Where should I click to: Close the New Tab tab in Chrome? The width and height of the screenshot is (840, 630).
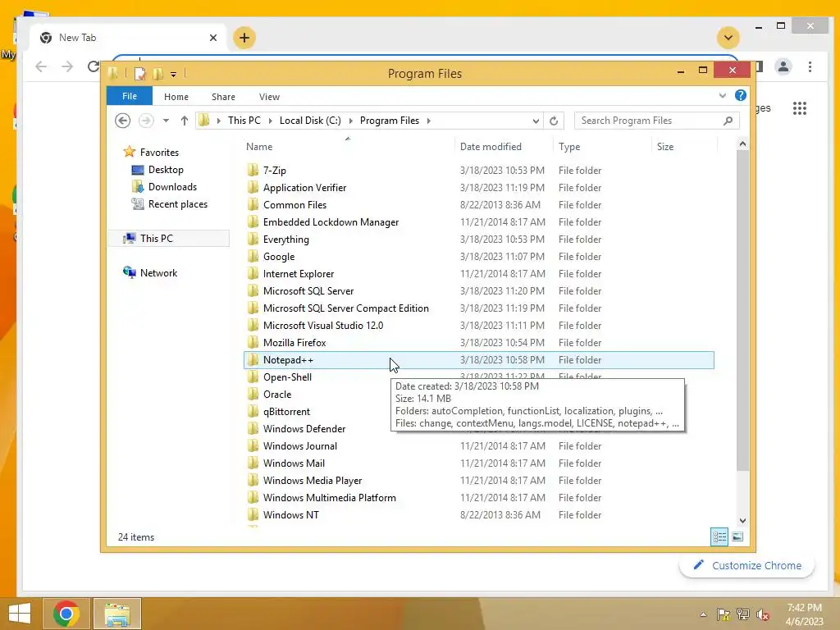[x=213, y=38]
